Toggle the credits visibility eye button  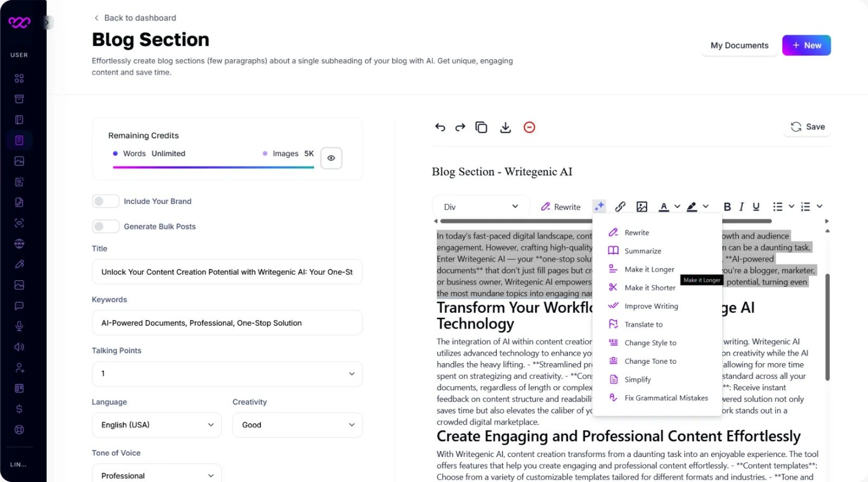point(331,158)
